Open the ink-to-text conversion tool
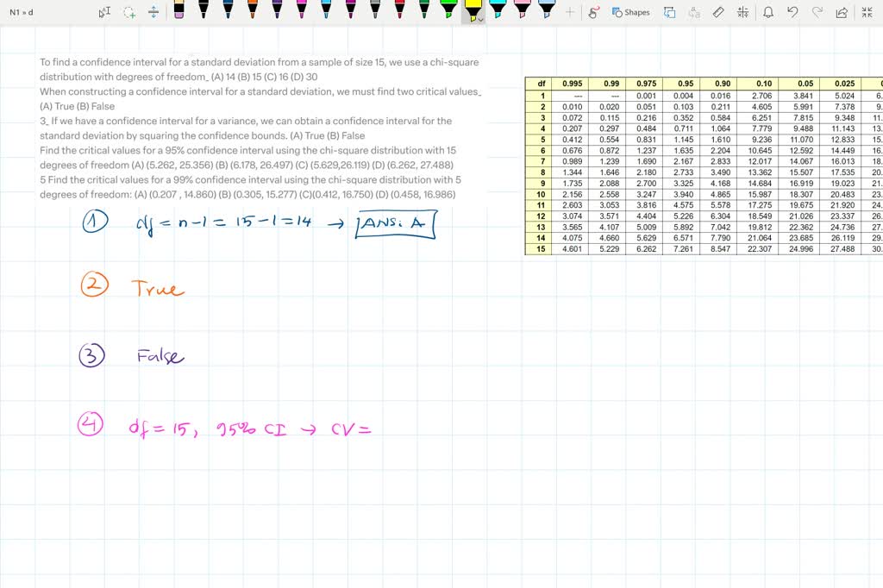This screenshot has height=588, width=883. pos(695,11)
